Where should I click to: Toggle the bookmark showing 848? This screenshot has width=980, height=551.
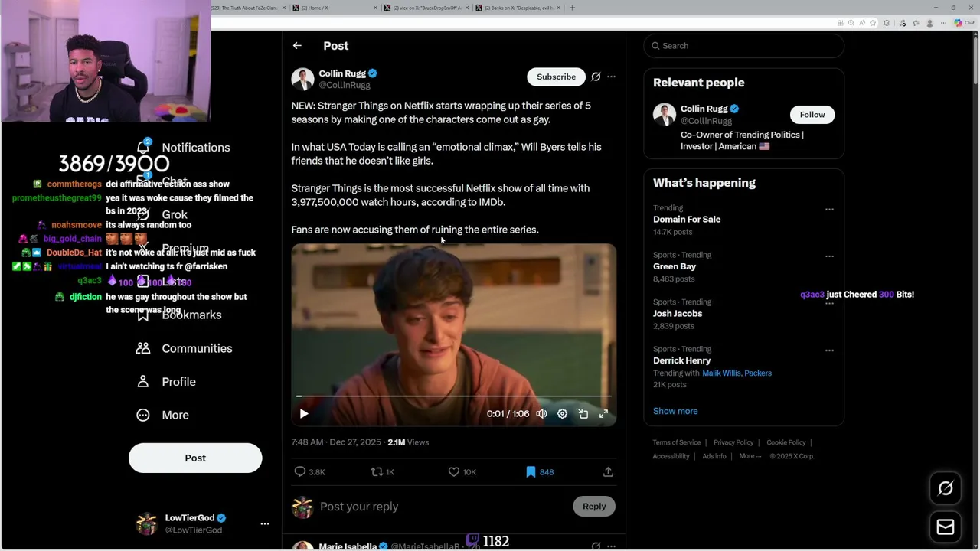[x=531, y=472]
